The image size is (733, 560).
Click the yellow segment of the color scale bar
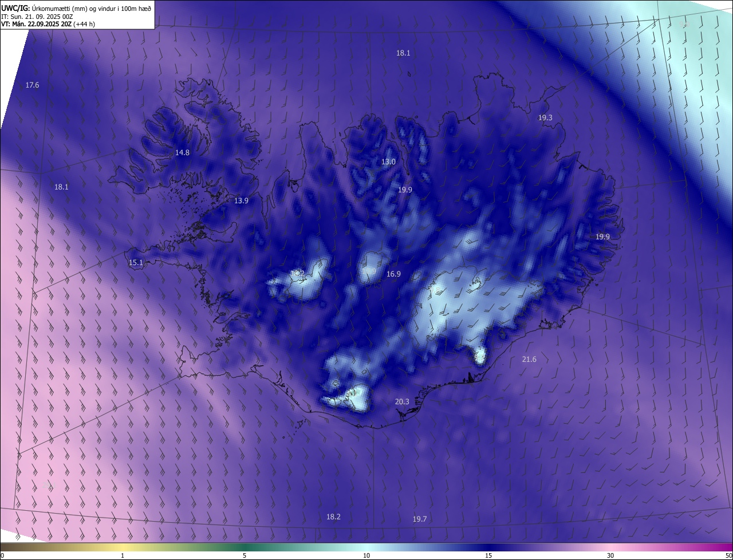coord(123,547)
